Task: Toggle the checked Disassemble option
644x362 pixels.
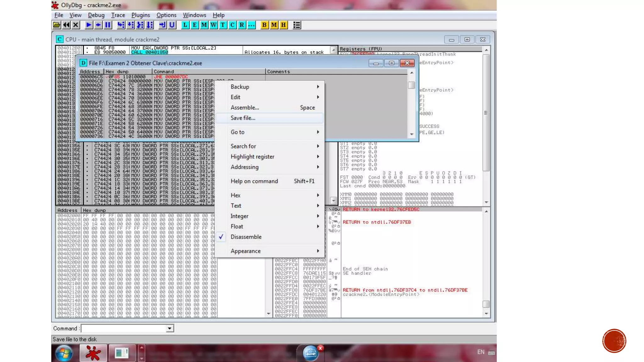Action: pyautogui.click(x=246, y=237)
